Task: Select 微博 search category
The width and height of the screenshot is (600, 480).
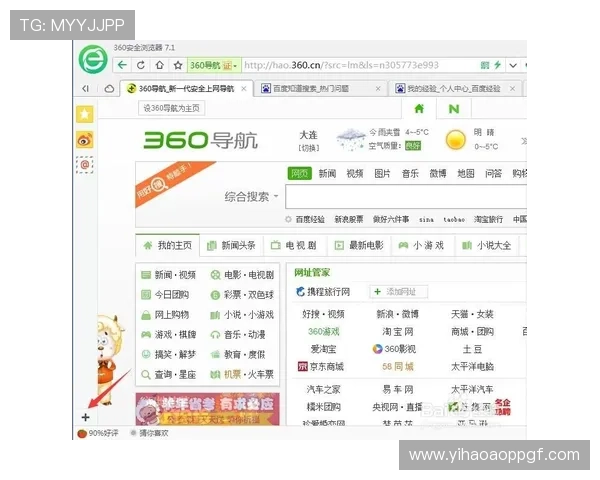Action: pyautogui.click(x=438, y=173)
